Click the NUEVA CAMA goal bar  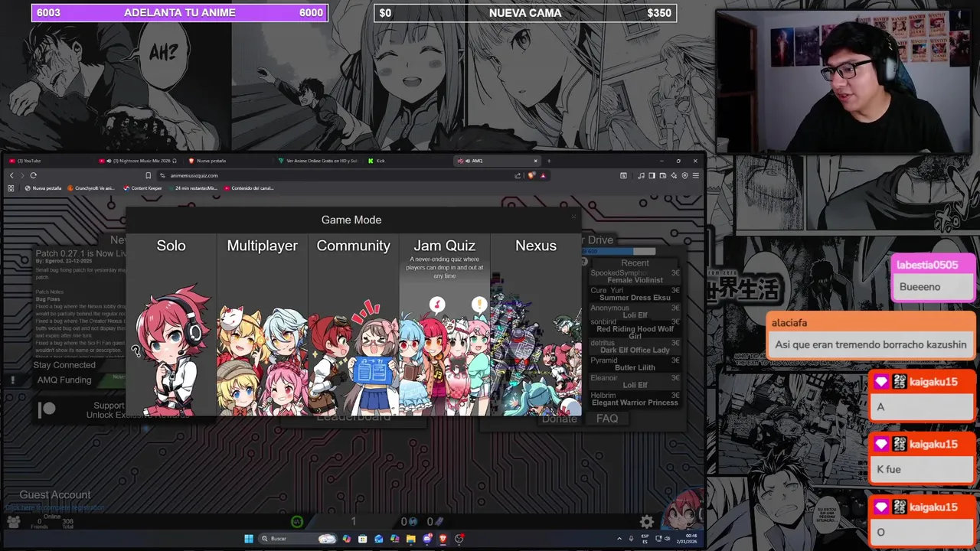(525, 13)
